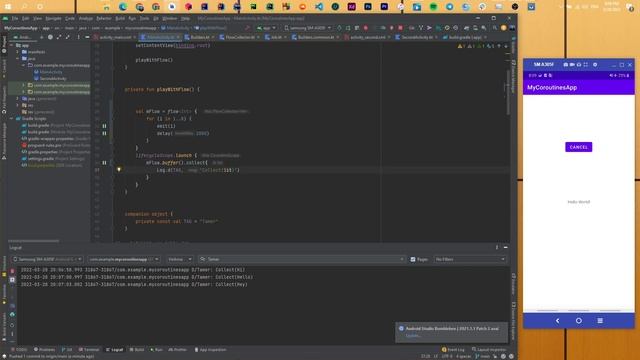Open the Layout Inspector tool window
640x360 pixels.
tap(489, 350)
